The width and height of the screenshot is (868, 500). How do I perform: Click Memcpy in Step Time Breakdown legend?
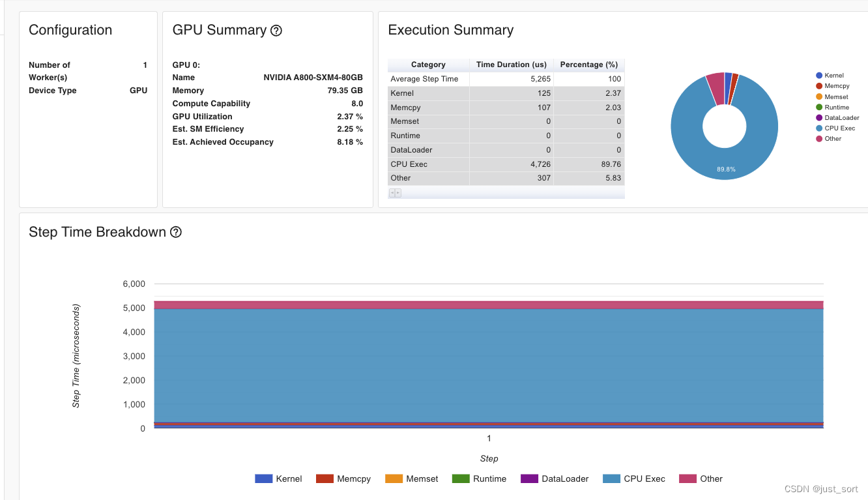[343, 478]
